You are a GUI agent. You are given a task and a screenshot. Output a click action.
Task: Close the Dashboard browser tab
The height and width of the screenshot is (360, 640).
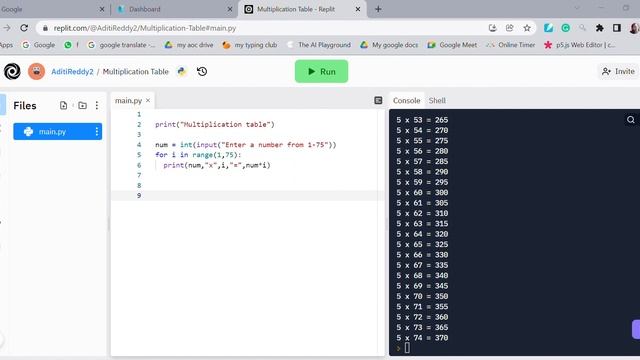(x=230, y=9)
